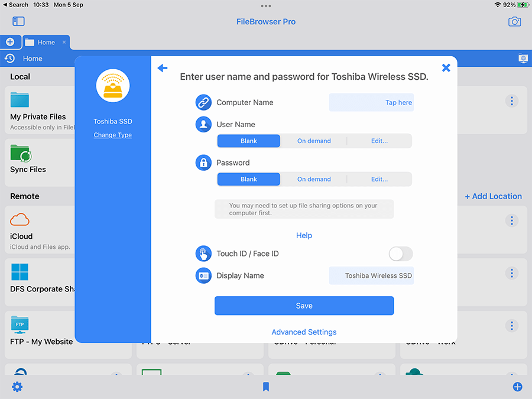Open the Help link
This screenshot has width=532, height=399.
[304, 235]
